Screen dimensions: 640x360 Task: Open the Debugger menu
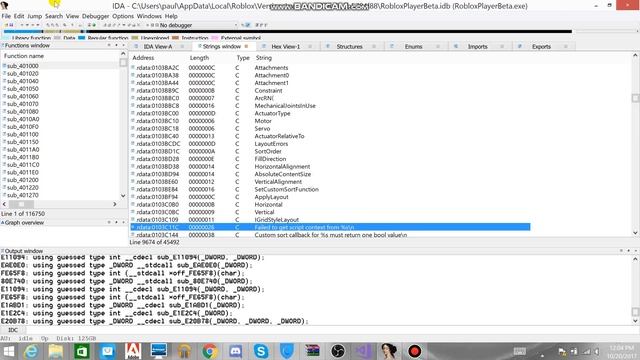point(96,16)
